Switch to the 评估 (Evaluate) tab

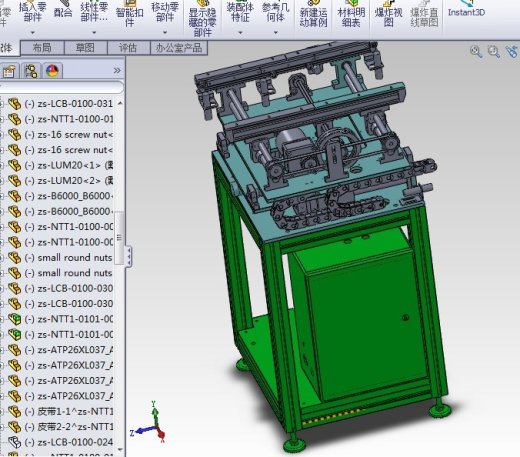click(128, 48)
